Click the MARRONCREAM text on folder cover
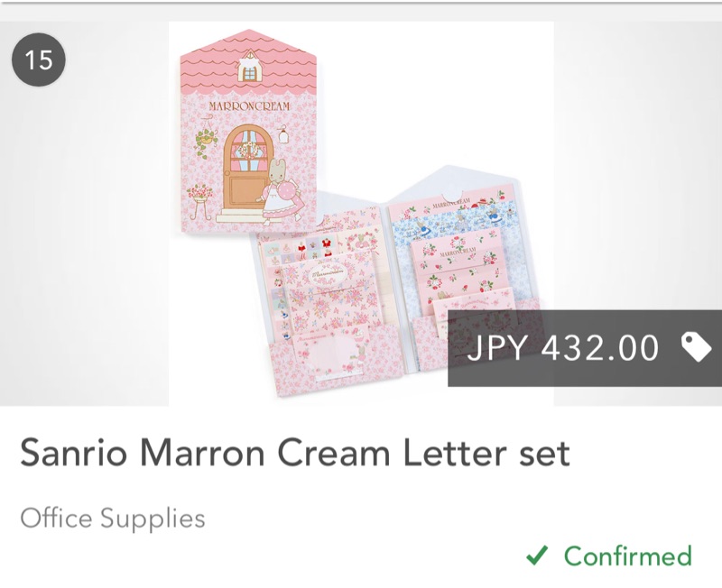The height and width of the screenshot is (588, 722). (x=247, y=106)
